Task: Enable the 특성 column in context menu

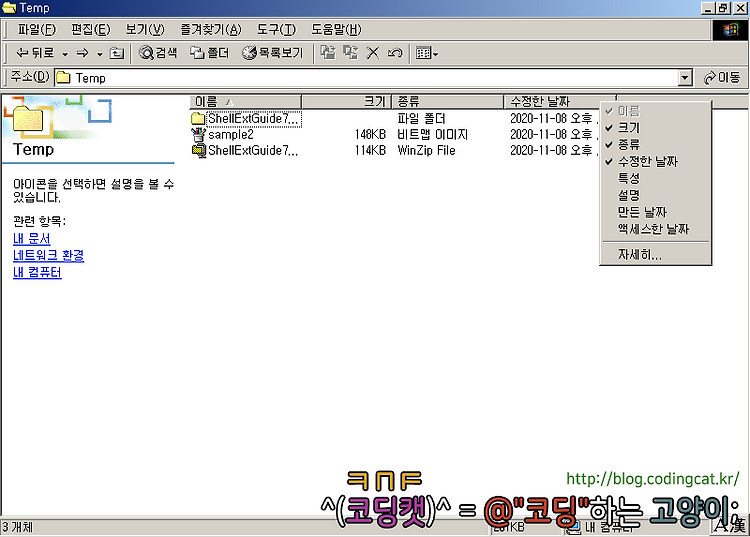Action: click(x=655, y=178)
